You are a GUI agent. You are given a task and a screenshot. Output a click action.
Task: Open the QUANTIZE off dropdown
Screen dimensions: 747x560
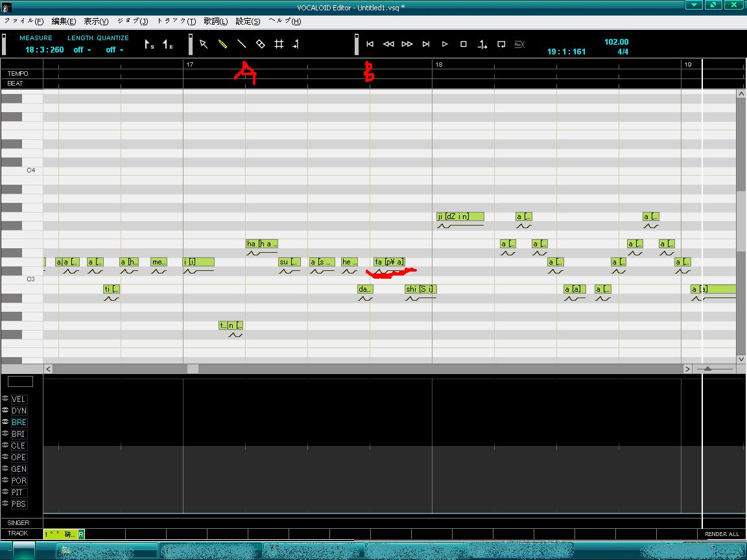coord(115,50)
